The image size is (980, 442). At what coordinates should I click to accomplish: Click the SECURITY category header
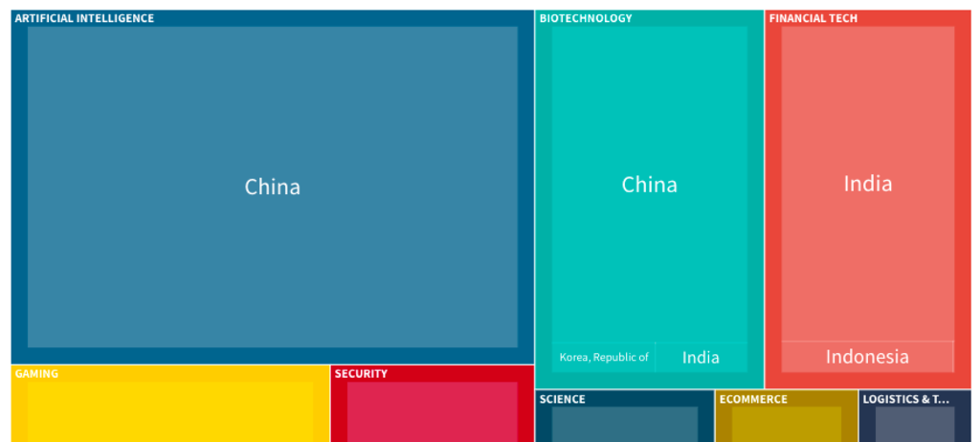(361, 374)
